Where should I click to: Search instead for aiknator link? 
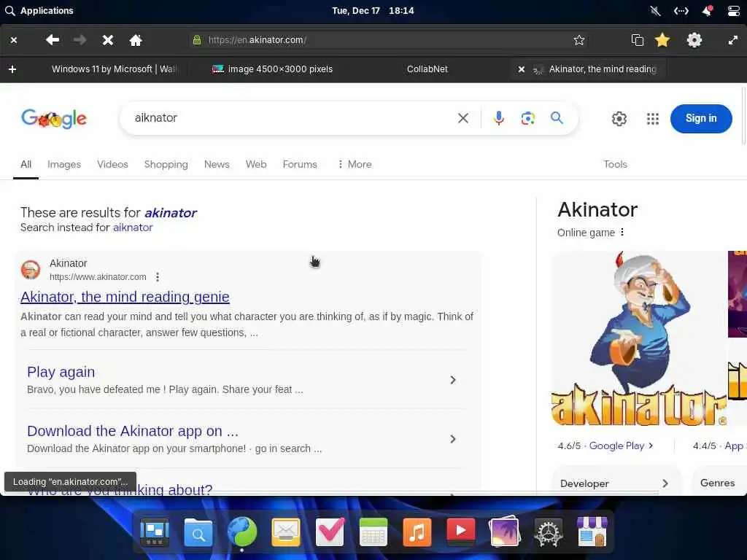pyautogui.click(x=133, y=227)
